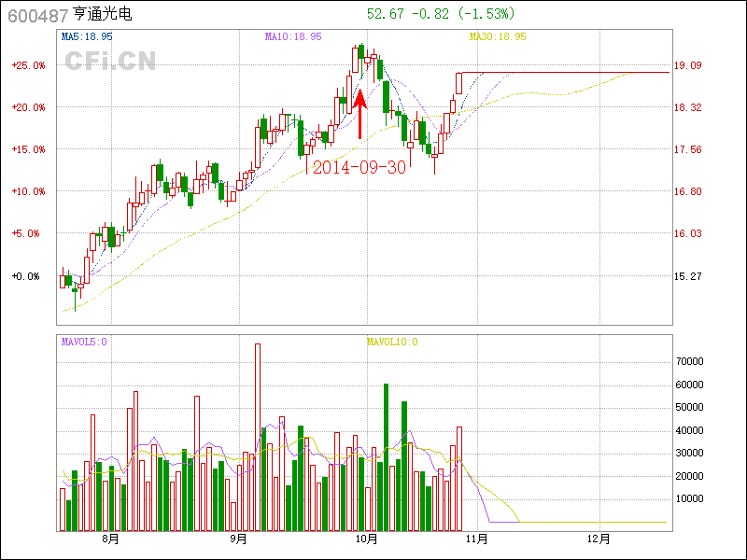Click the 20000 volume axis label
This screenshot has height=560, width=747.
tap(689, 476)
